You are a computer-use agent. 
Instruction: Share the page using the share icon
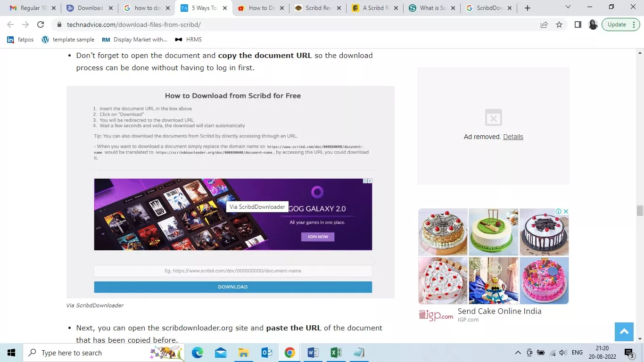point(544,25)
